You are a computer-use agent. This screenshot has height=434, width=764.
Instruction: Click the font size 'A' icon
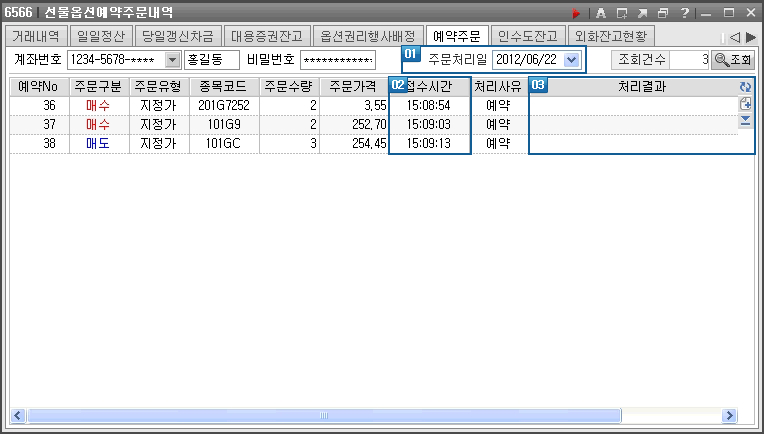click(600, 13)
